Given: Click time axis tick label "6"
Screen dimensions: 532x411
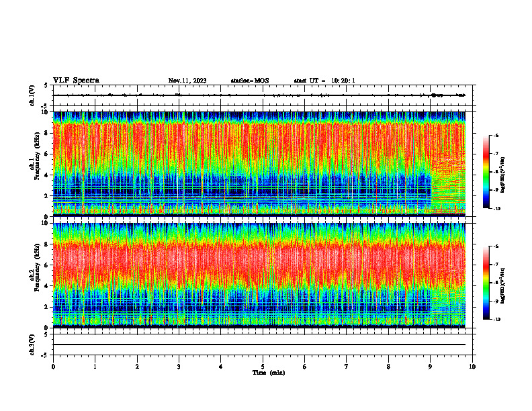Looking at the screenshot, I should (305, 367).
